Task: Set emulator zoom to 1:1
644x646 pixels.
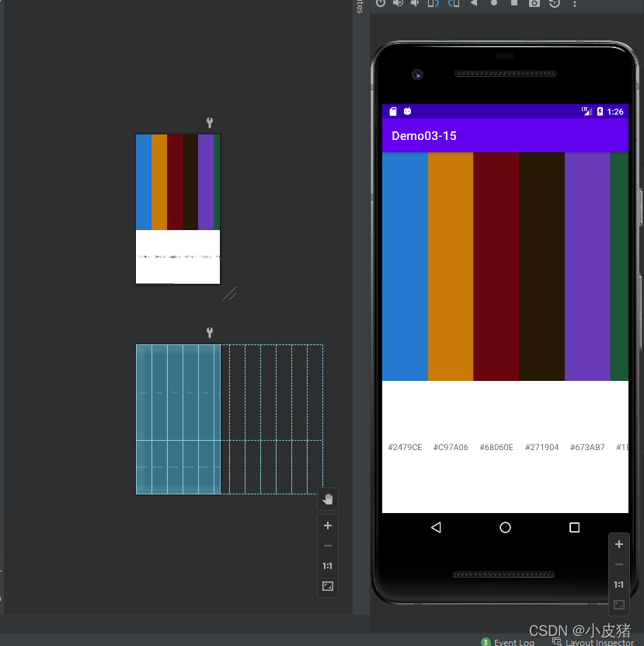Action: click(619, 585)
